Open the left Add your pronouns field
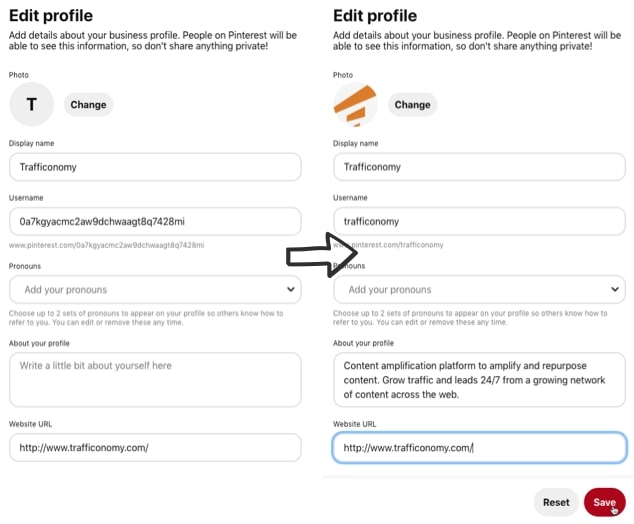This screenshot has width=634, height=524. pos(155,289)
